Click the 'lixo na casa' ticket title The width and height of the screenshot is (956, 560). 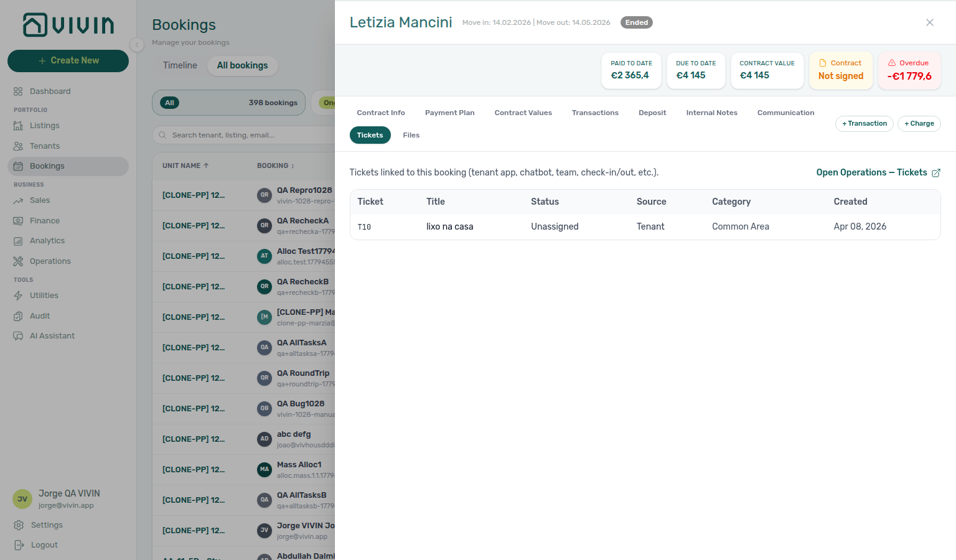pyautogui.click(x=450, y=226)
